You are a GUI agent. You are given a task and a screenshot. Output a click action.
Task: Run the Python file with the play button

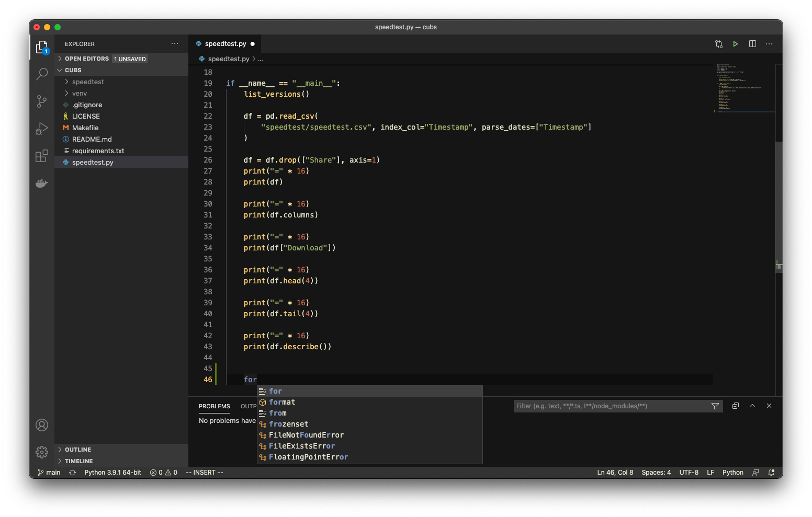point(736,44)
